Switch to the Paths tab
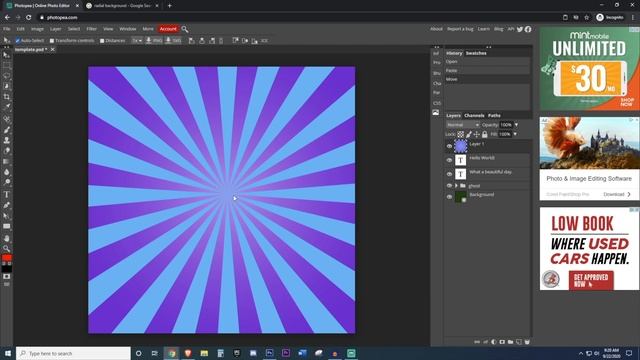 (x=494, y=116)
